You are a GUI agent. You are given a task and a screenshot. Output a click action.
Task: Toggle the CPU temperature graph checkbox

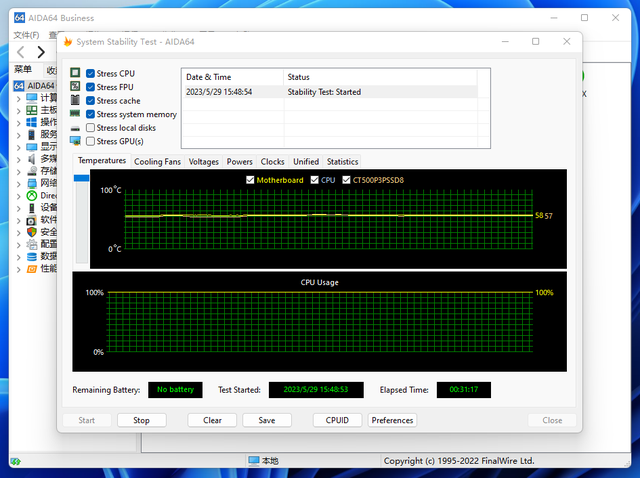(314, 180)
